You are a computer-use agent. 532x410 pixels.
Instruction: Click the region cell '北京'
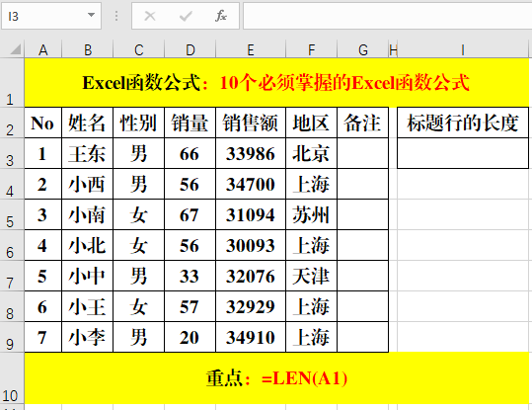click(x=312, y=153)
